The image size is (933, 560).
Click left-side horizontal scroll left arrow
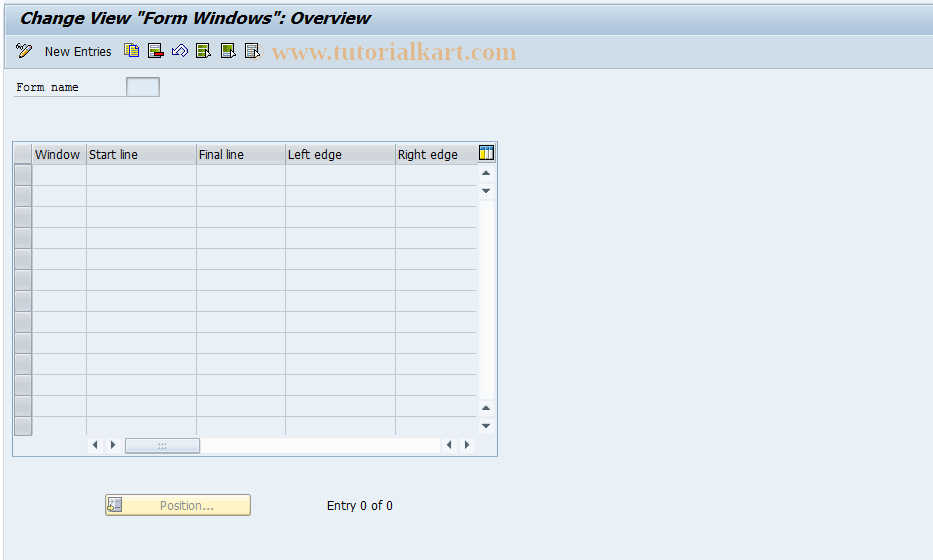pos(95,445)
